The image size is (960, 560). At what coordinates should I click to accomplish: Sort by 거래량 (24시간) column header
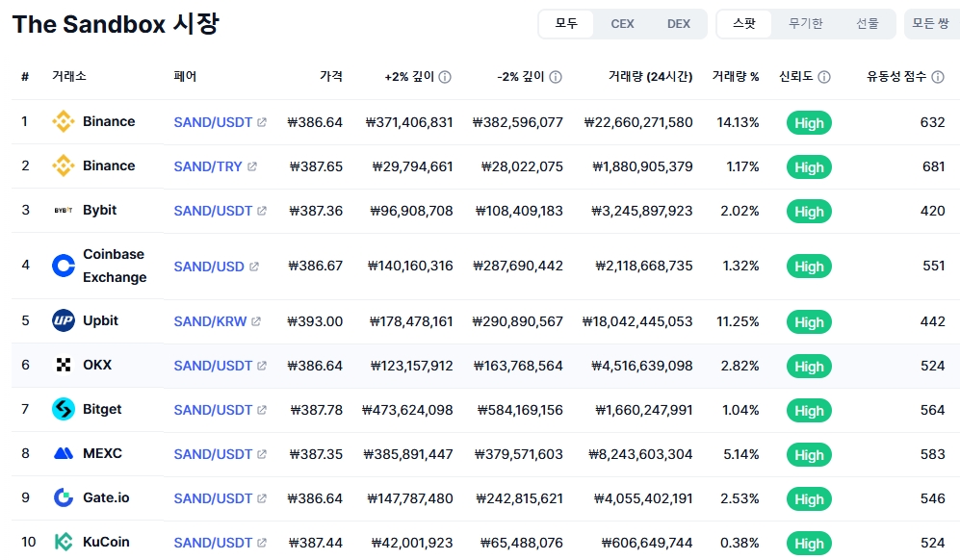tap(650, 76)
